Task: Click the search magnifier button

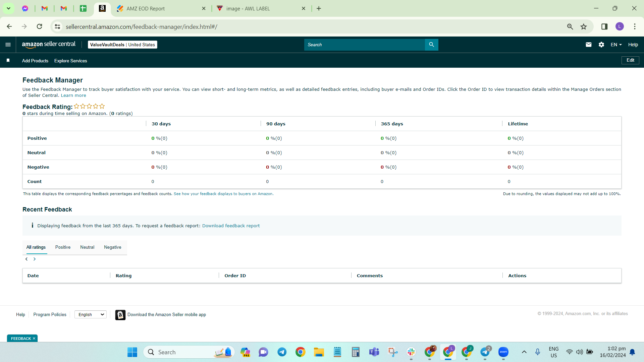Action: click(x=431, y=45)
